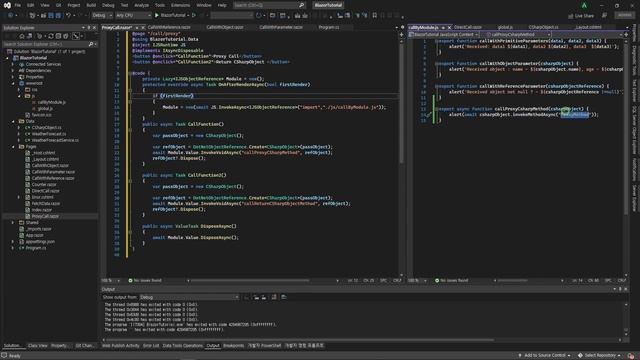Open the Debug configuration dropdown
The width and height of the screenshot is (640, 360).
click(x=102, y=15)
